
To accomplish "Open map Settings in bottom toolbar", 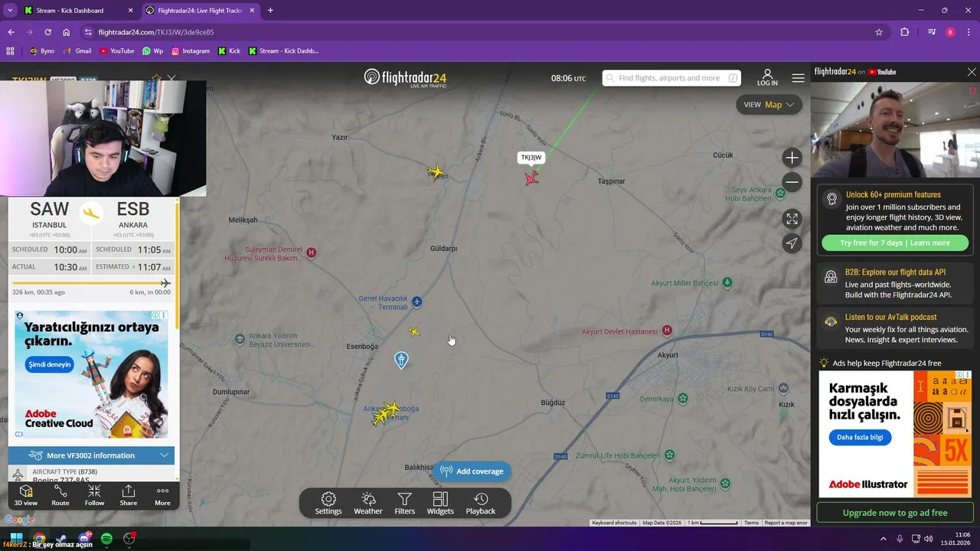I will pos(328,504).
